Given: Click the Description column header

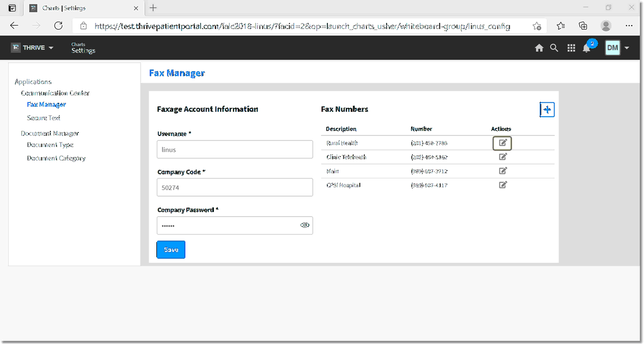Looking at the screenshot, I should (x=341, y=129).
